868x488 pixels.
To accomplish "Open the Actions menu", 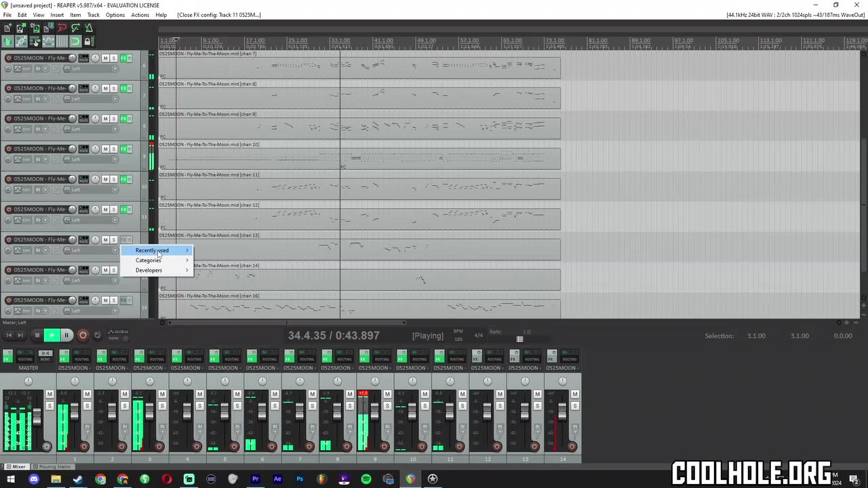I will coord(140,15).
